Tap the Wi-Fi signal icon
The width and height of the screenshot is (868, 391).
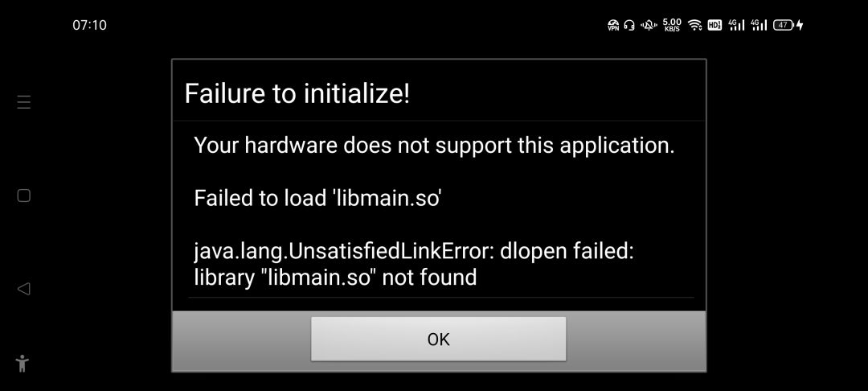(x=694, y=25)
